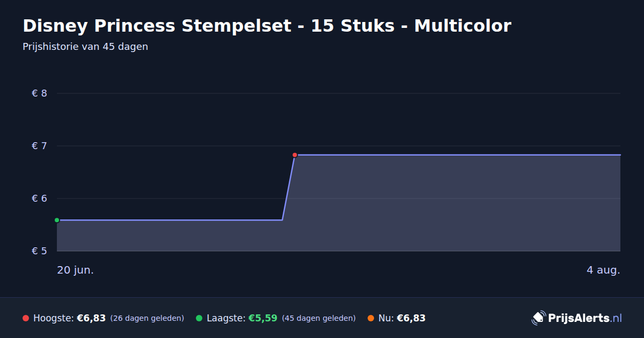Select the € 6 axis label
The image size is (644, 338).
(40, 199)
